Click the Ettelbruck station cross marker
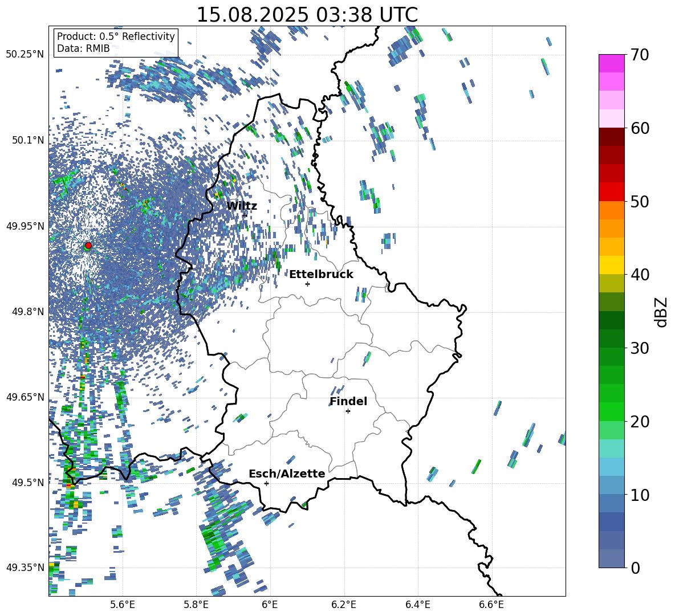Viewport: 675px width, 616px height. click(307, 284)
